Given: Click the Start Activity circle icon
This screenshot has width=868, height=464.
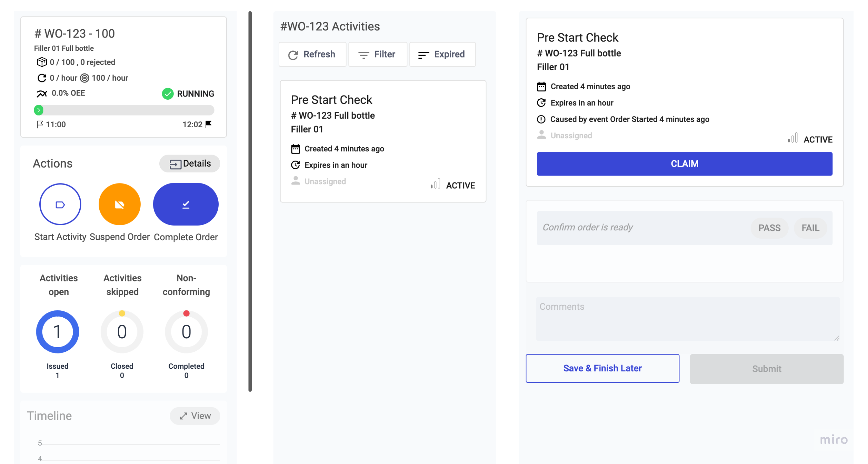Looking at the screenshot, I should click(60, 204).
